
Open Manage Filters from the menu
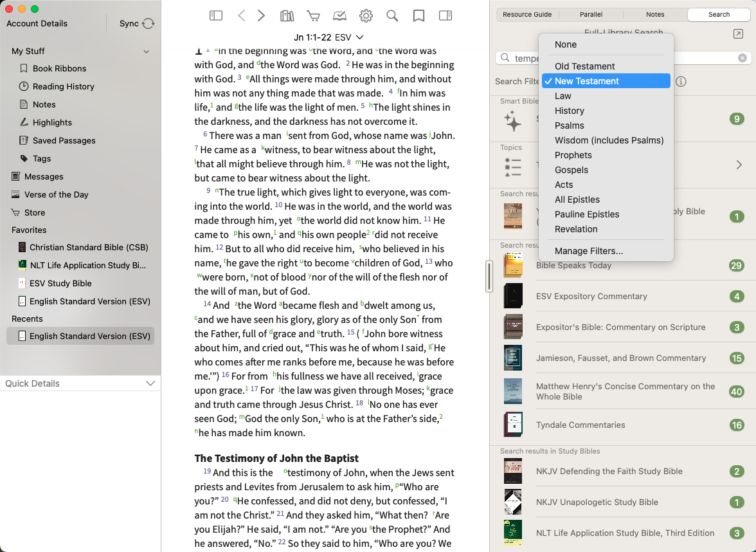coord(589,251)
